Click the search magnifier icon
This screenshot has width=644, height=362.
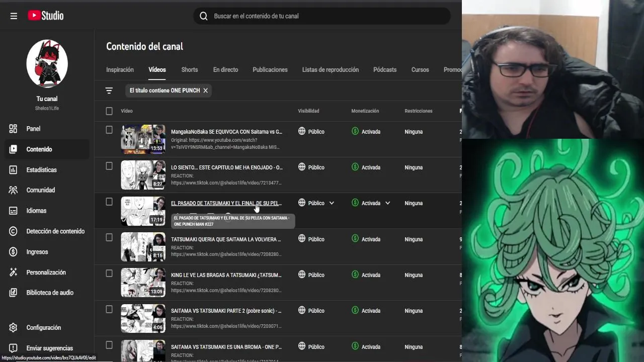pyautogui.click(x=203, y=16)
